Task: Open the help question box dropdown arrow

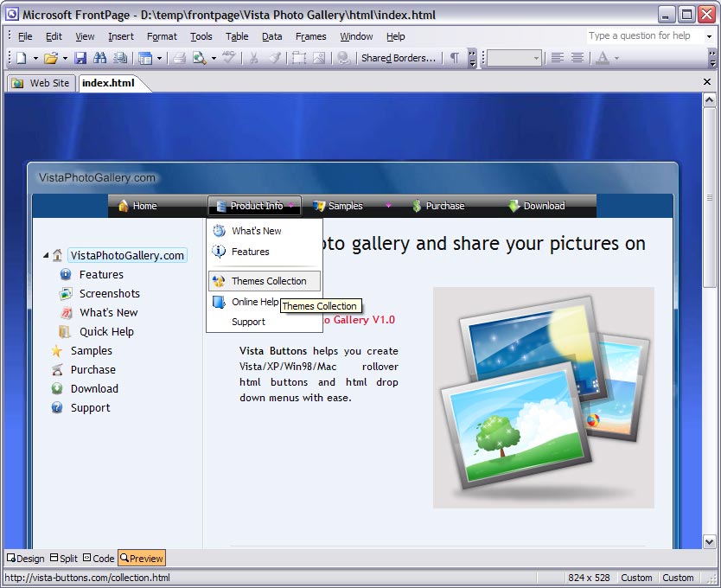Action: pyautogui.click(x=709, y=36)
